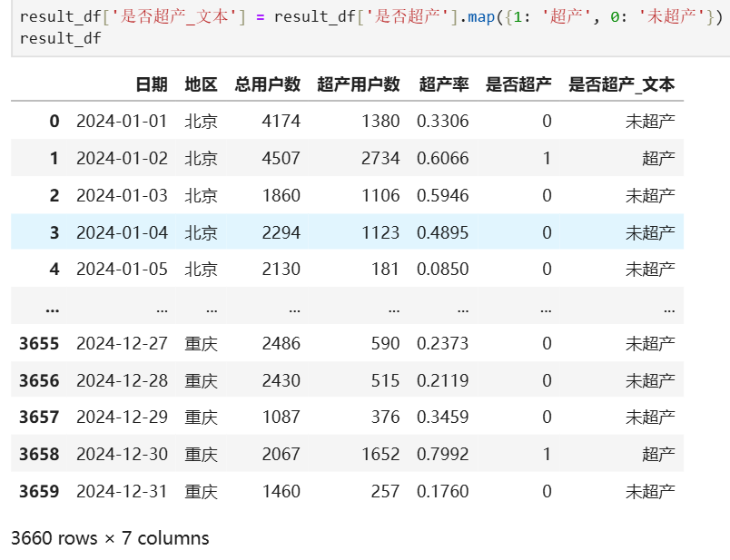Viewport: 730px width, 560px height.
Task: Click total users value 2486
Action: pyautogui.click(x=281, y=344)
